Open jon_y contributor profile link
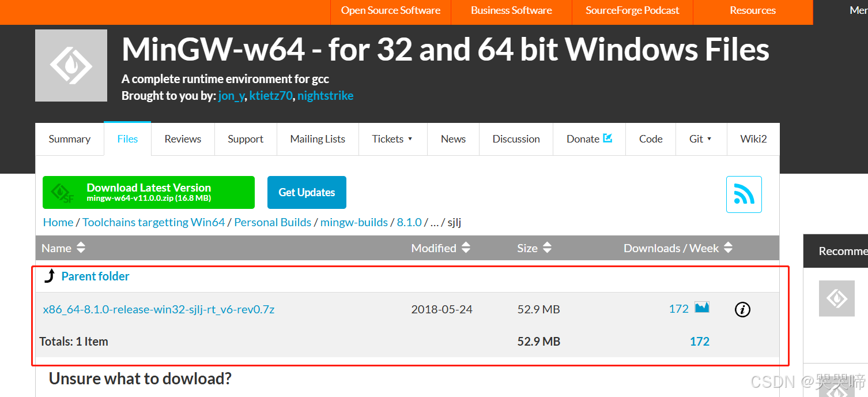Image resolution: width=868 pixels, height=397 pixels. tap(231, 96)
